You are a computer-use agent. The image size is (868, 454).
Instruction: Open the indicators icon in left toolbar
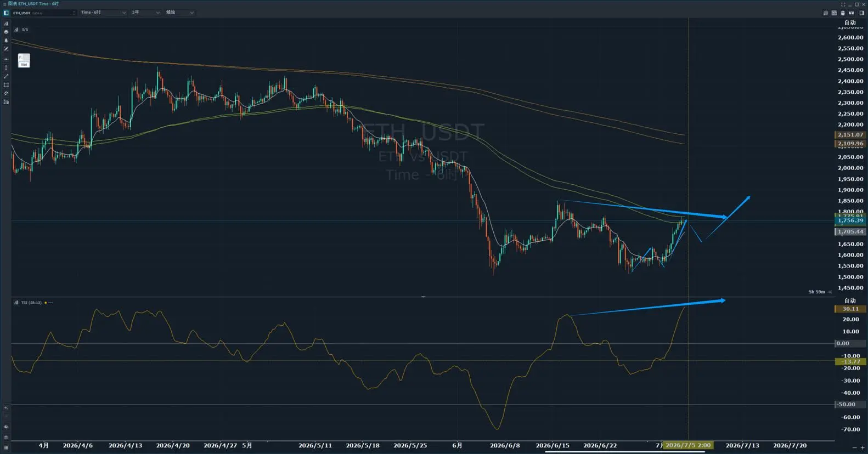[x=6, y=24]
